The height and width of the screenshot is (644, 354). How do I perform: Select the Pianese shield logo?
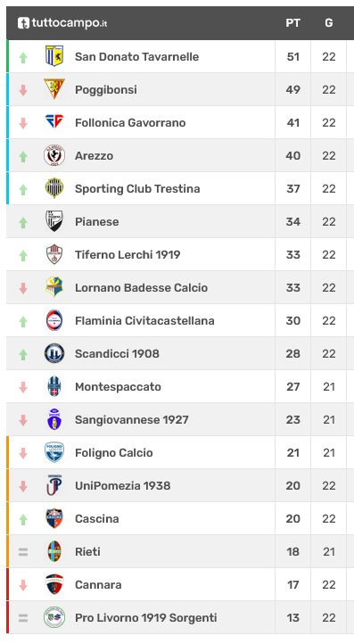54,221
